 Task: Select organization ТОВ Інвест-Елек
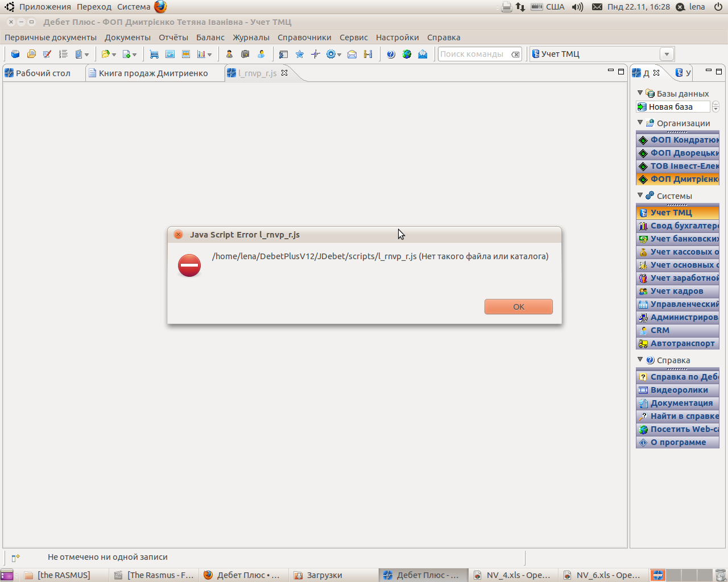pos(678,166)
